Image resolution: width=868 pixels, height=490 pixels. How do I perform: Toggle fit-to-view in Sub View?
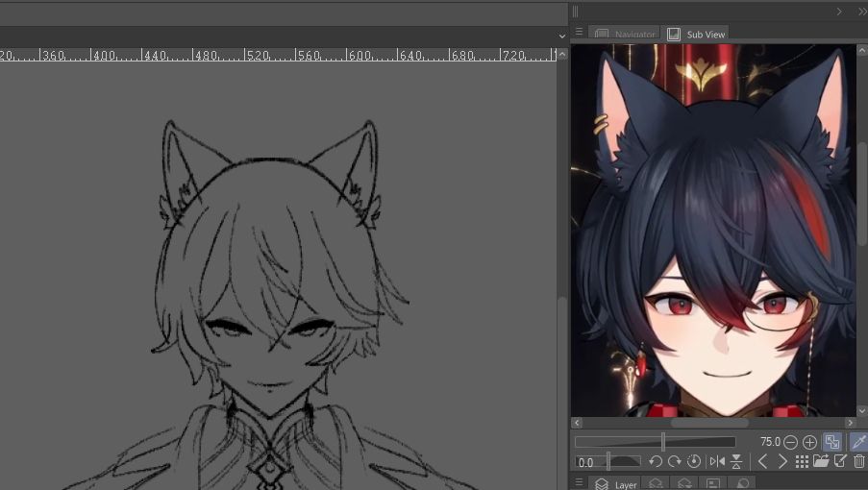pos(832,441)
